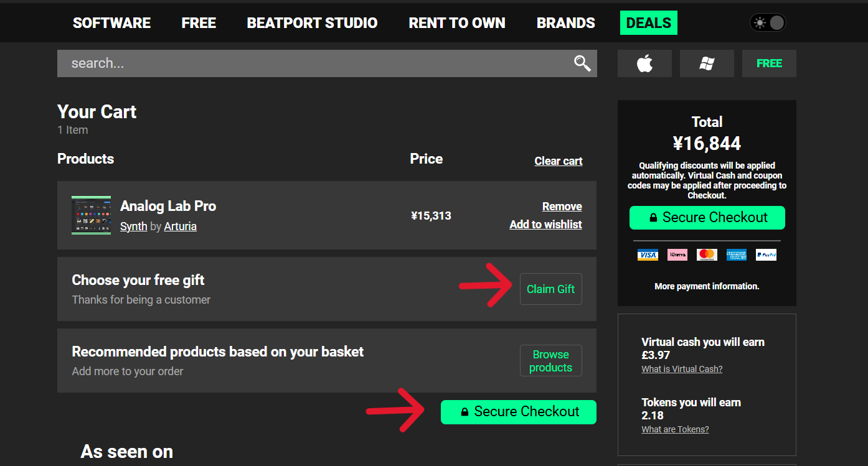Click the ¥16,844 total amount
The width and height of the screenshot is (868, 466).
pyautogui.click(x=707, y=144)
